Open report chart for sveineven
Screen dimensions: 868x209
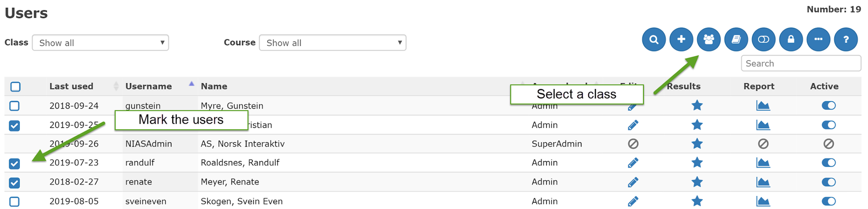(763, 201)
